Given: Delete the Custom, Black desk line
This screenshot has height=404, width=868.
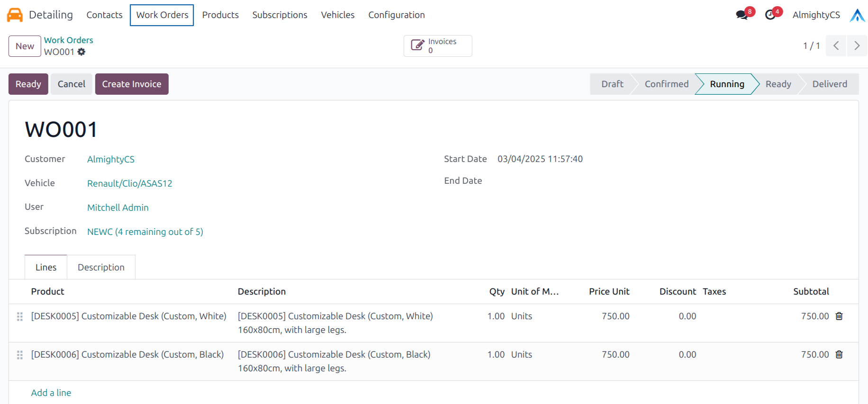Looking at the screenshot, I should coord(839,355).
